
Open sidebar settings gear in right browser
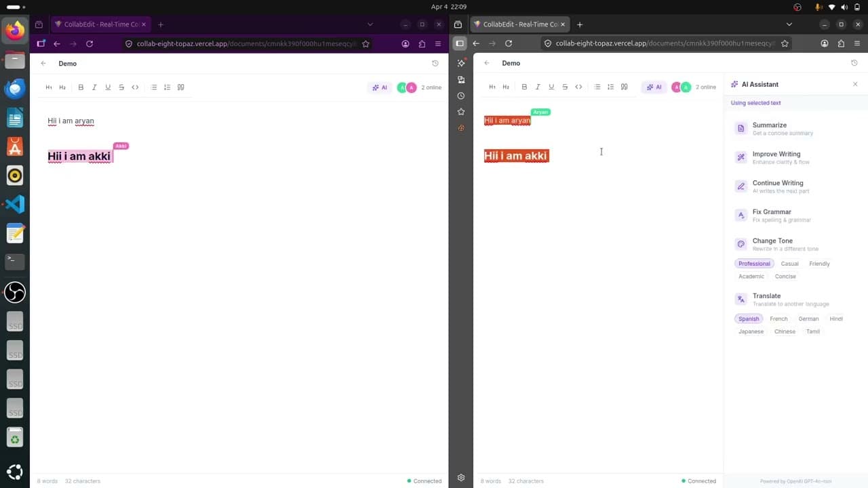461,478
